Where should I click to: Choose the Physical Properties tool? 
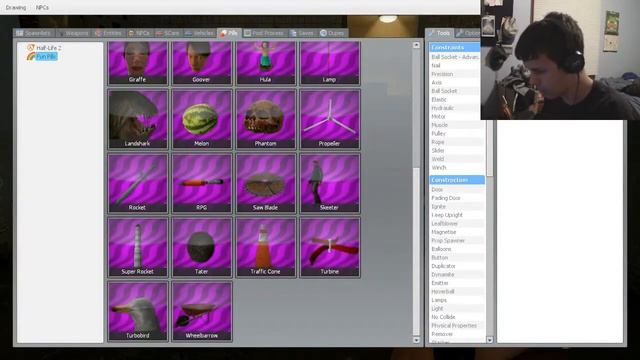coord(457,326)
